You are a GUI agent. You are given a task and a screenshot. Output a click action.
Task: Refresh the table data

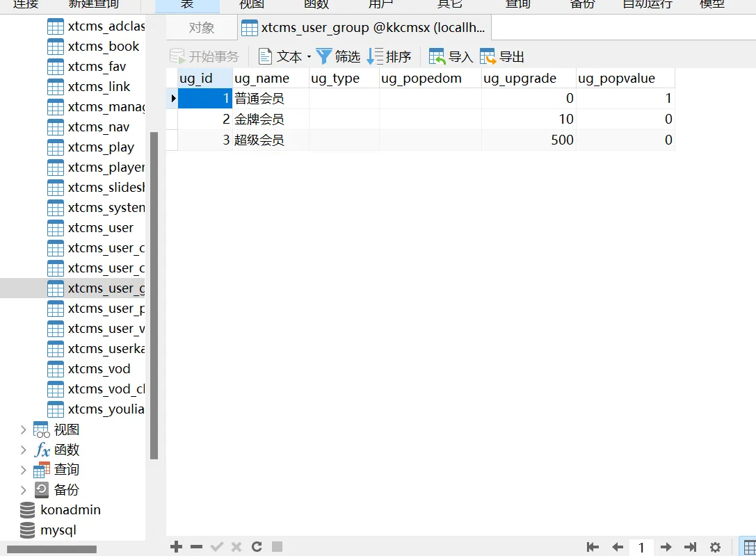(x=257, y=547)
